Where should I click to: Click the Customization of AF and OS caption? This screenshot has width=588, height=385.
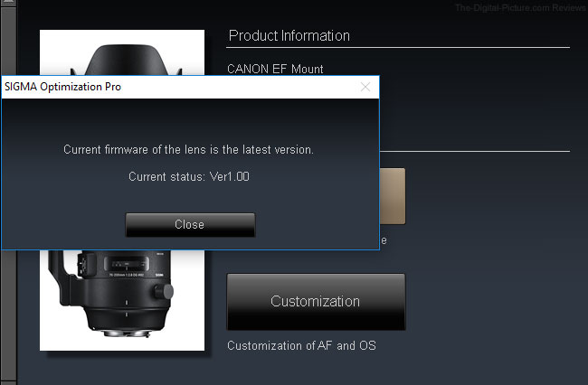[x=301, y=345]
